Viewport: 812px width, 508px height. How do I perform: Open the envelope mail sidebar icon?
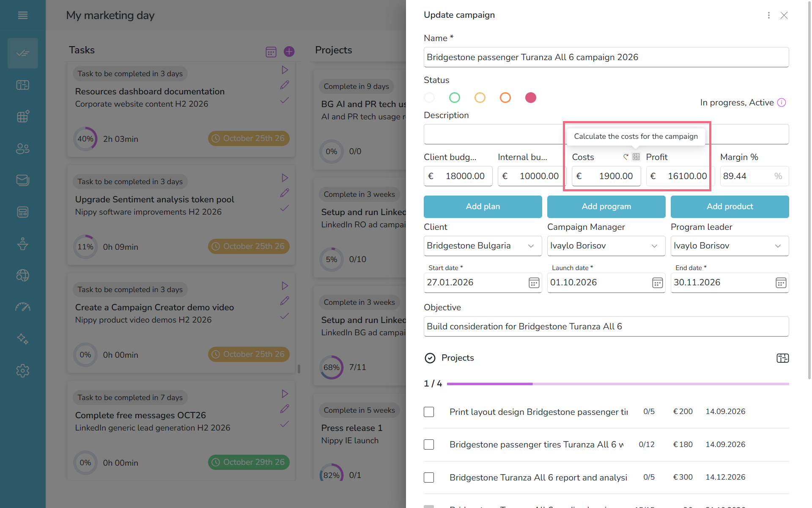tap(23, 180)
